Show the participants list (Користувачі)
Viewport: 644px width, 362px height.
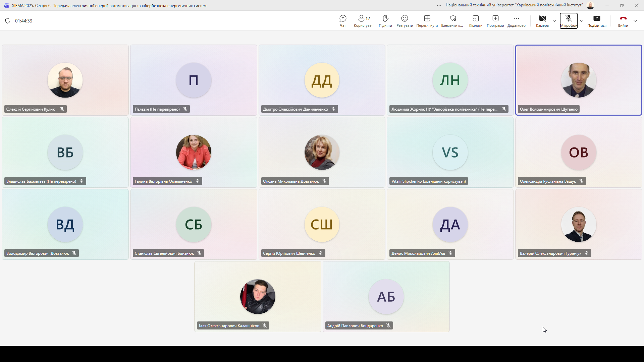coord(364,21)
